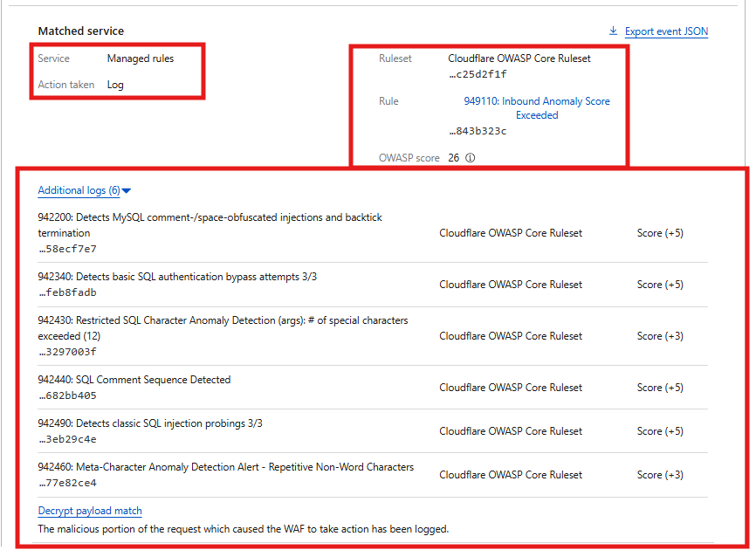756x550 pixels.
Task: Click the info icon next to OWASP score
Action: pos(470,158)
